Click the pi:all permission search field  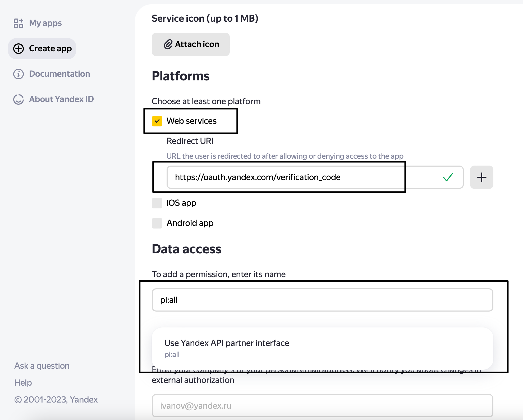(322, 300)
